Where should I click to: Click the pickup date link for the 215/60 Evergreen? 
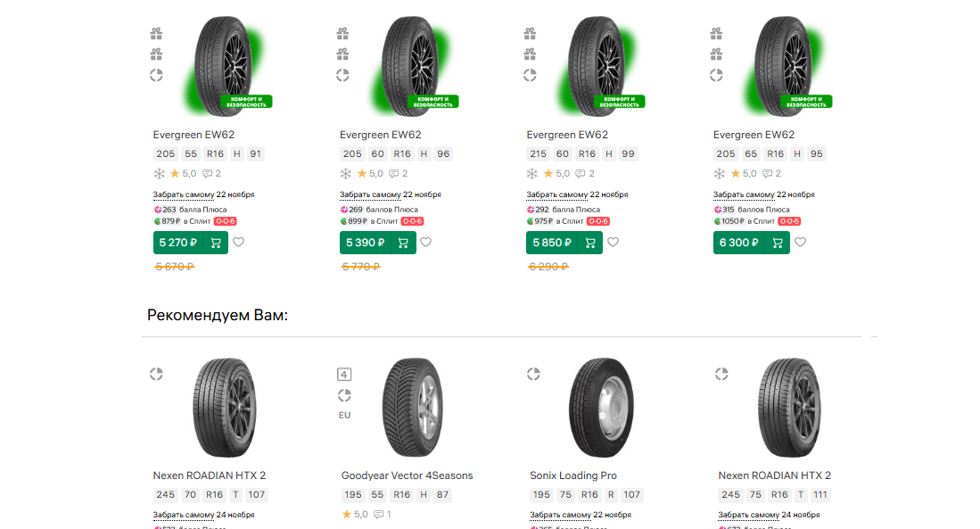coord(577,194)
